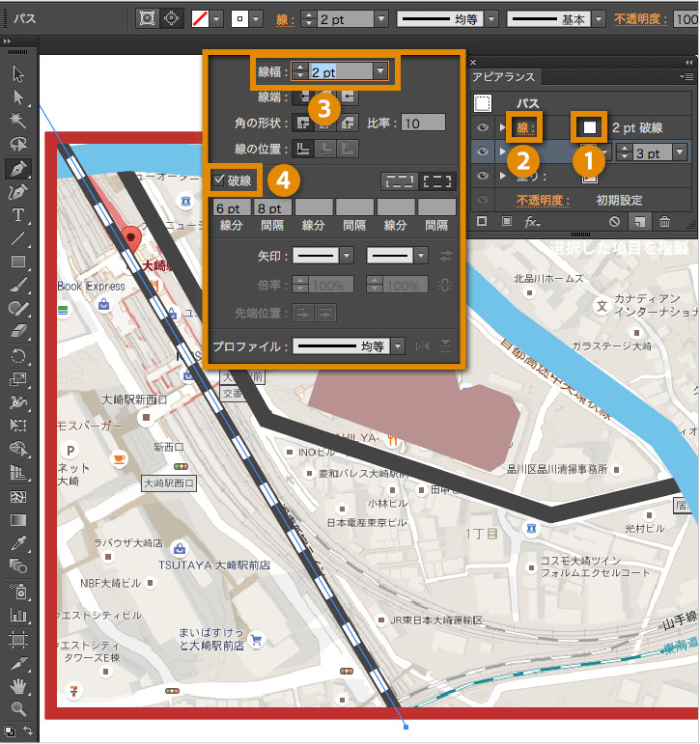The image size is (700, 744).
Task: Select the Free Transform tool
Action: coord(18,426)
